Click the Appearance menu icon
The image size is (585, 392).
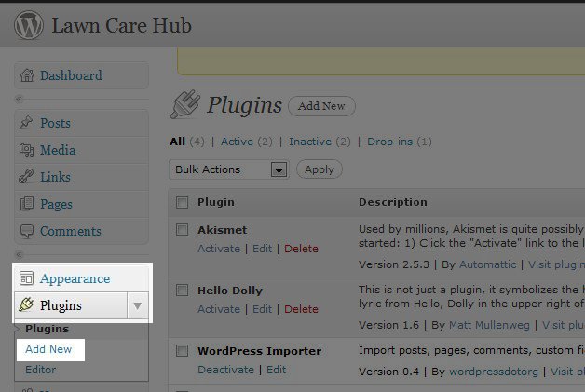click(27, 278)
